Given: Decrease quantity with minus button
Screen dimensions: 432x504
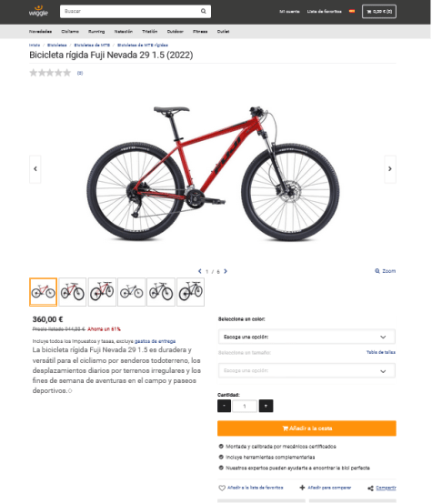Looking at the screenshot, I should [x=224, y=406].
